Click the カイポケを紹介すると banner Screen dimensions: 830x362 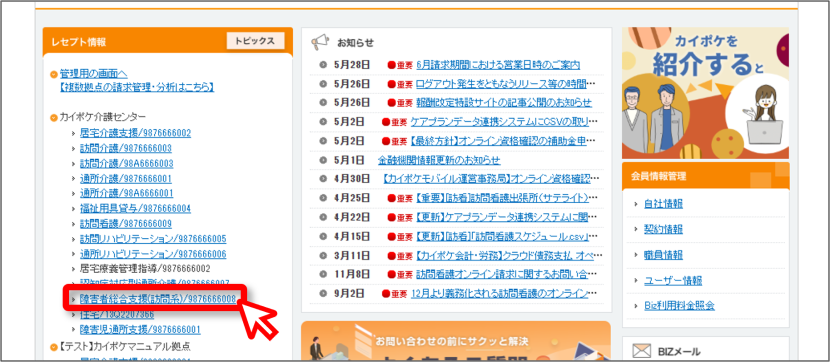tap(706, 93)
